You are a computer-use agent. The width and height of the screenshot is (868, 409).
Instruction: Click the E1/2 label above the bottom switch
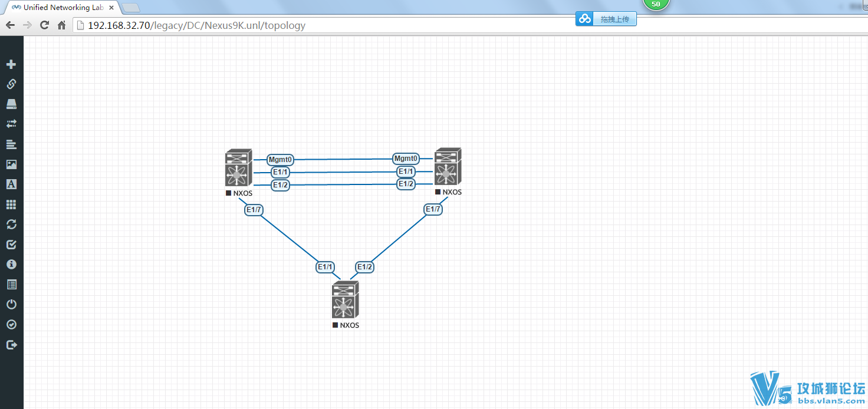[x=365, y=267]
